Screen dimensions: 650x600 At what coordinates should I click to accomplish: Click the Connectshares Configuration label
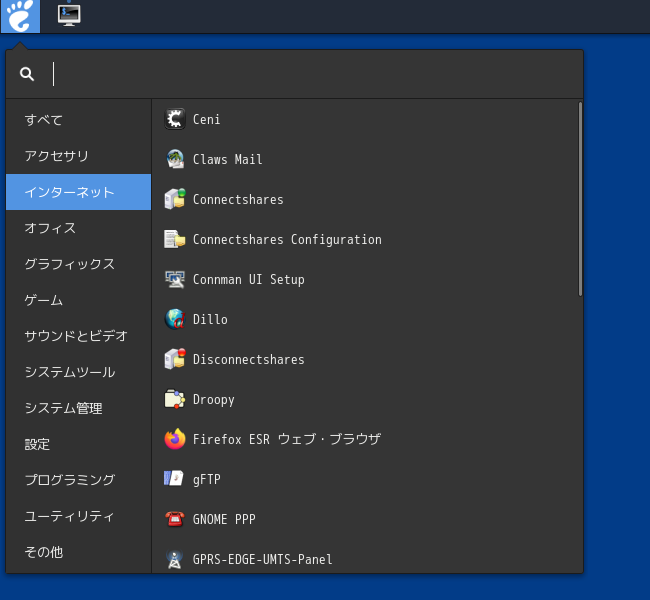pyautogui.click(x=287, y=240)
